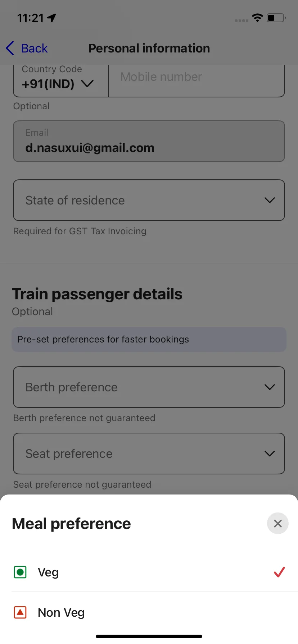This screenshot has height=644, width=298.
Task: Choose Veg meal option
Action: [x=149, y=572]
